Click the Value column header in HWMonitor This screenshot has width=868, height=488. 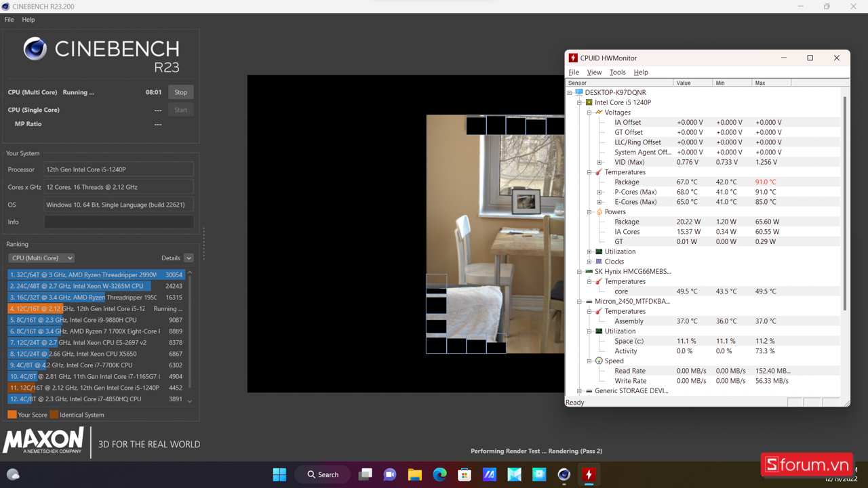pyautogui.click(x=693, y=83)
